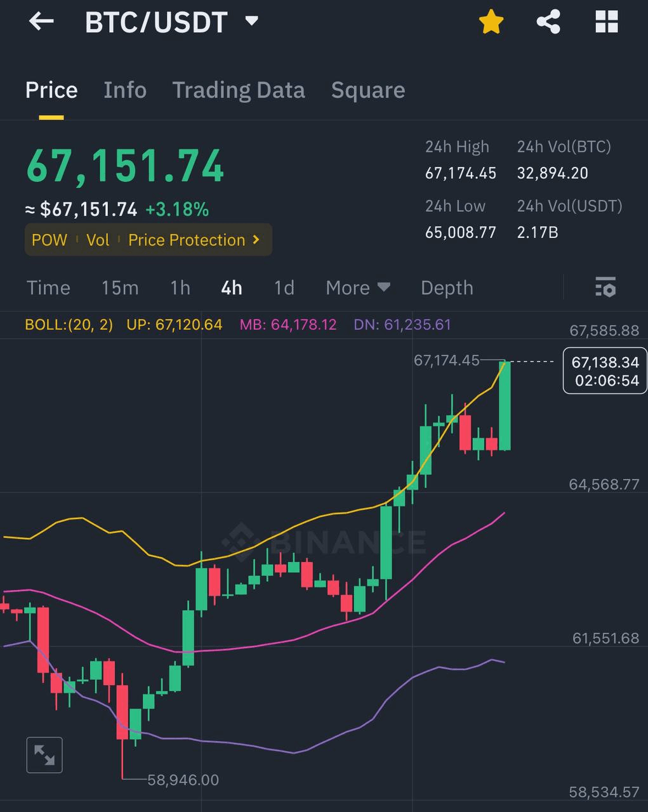Select the 4h interval
The image size is (648, 812).
(x=232, y=288)
